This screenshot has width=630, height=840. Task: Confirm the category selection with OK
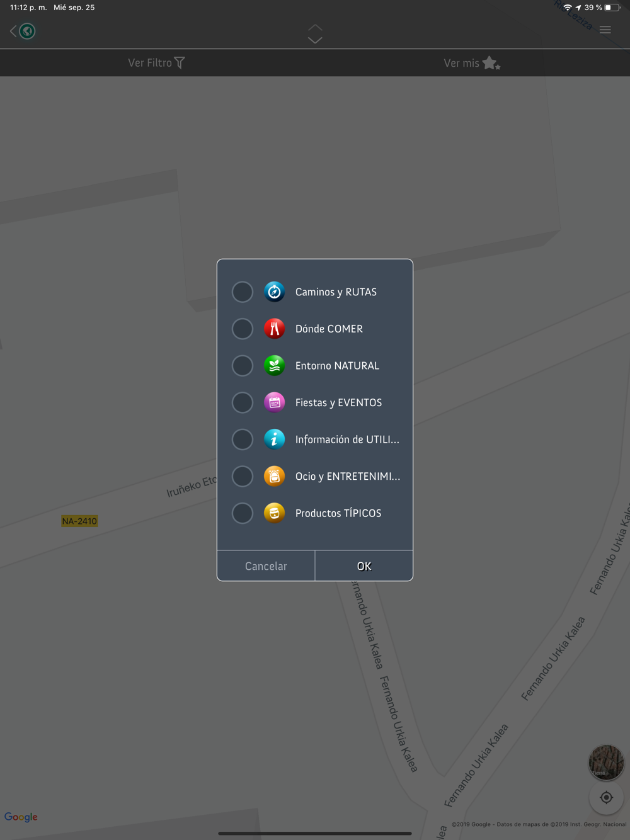coord(364,566)
